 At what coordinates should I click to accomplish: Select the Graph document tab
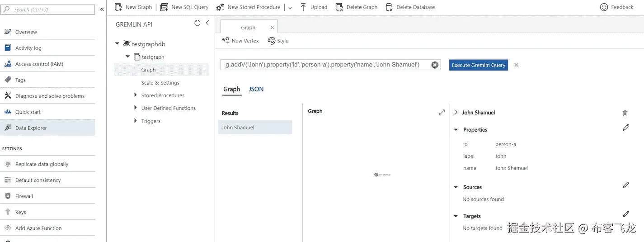click(x=248, y=28)
